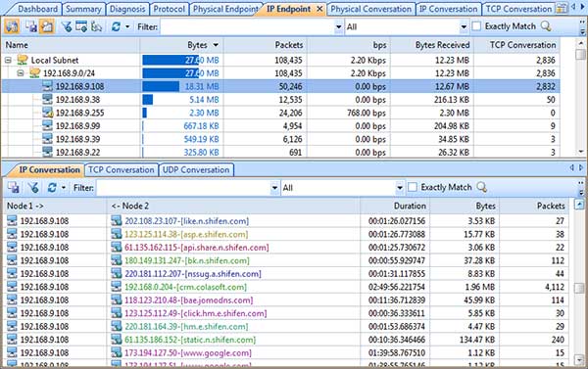Click the lower table vertical scrollbar thumb

pos(580,288)
